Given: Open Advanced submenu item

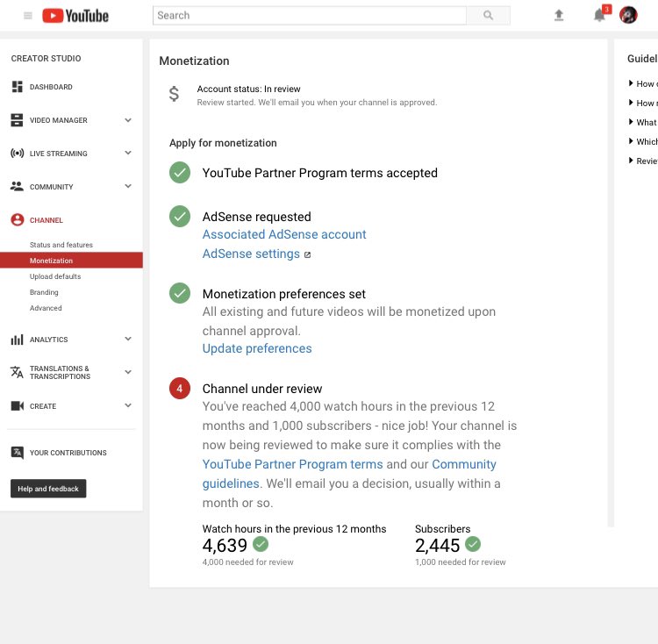Looking at the screenshot, I should click(x=46, y=308).
